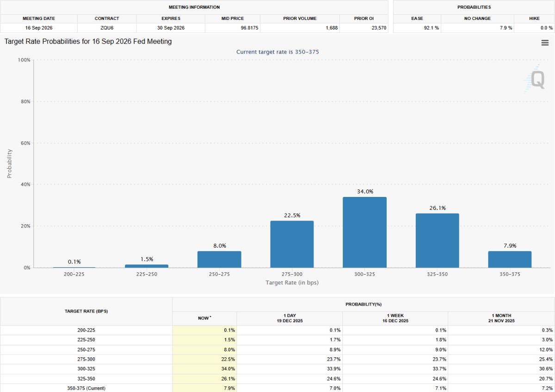Open the chart context menu hamburger icon
Image resolution: width=555 pixels, height=392 pixels.
[x=545, y=43]
